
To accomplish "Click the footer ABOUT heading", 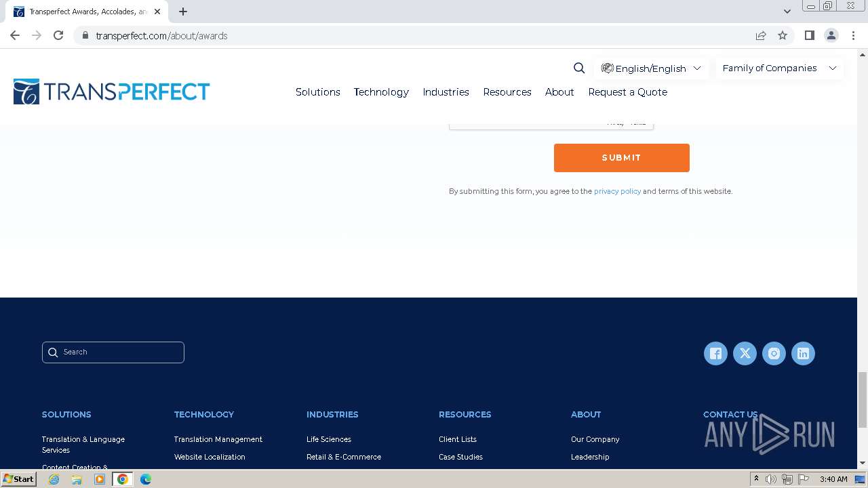I will point(586,414).
